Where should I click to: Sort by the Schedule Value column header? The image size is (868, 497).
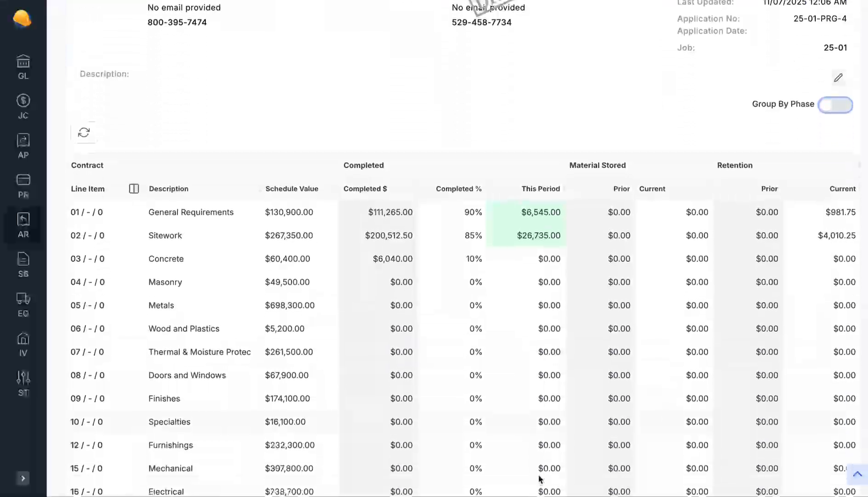(x=291, y=189)
